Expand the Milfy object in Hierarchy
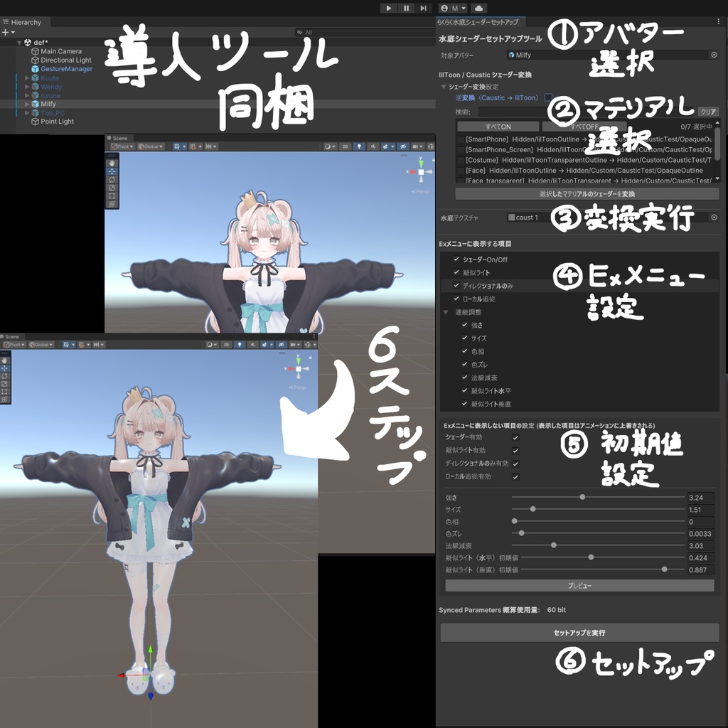This screenshot has height=728, width=728. [x=27, y=104]
